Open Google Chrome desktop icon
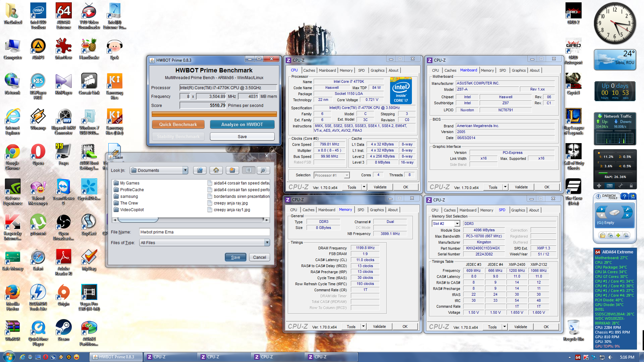 pyautogui.click(x=12, y=157)
